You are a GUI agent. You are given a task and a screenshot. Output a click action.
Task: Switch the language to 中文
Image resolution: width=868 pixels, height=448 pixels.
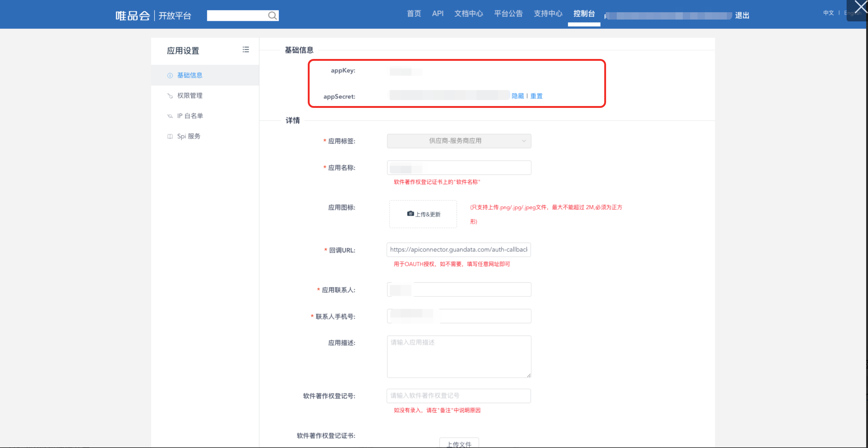click(828, 13)
